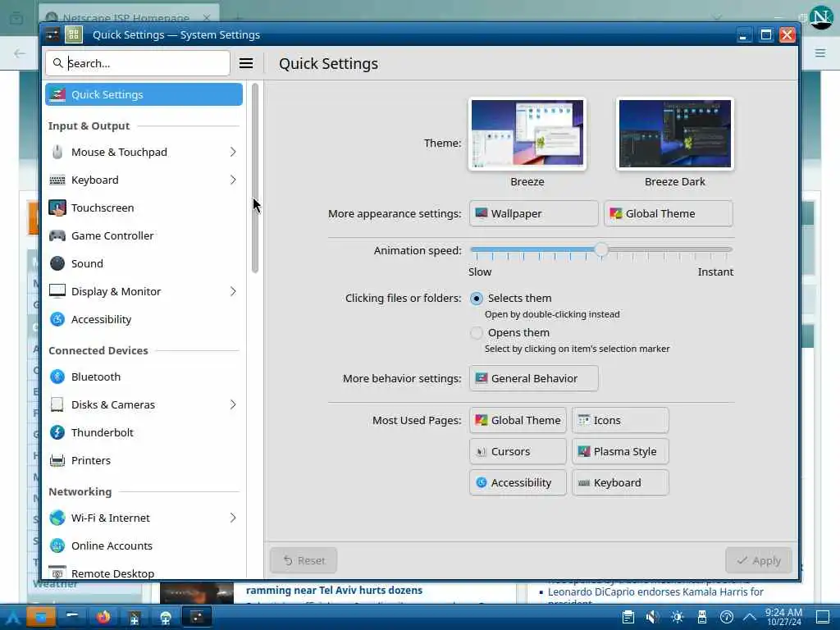
Task: Click the help tray icon with question mark
Action: pos(727,617)
